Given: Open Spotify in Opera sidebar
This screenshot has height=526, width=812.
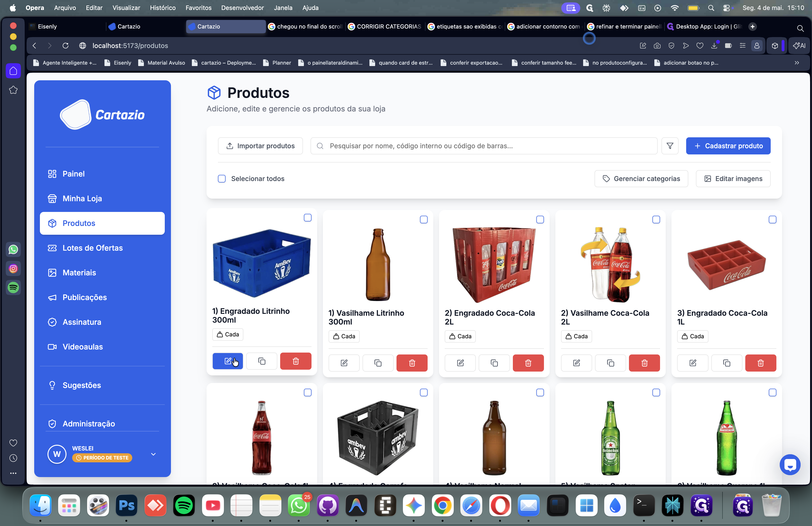Looking at the screenshot, I should (x=13, y=287).
